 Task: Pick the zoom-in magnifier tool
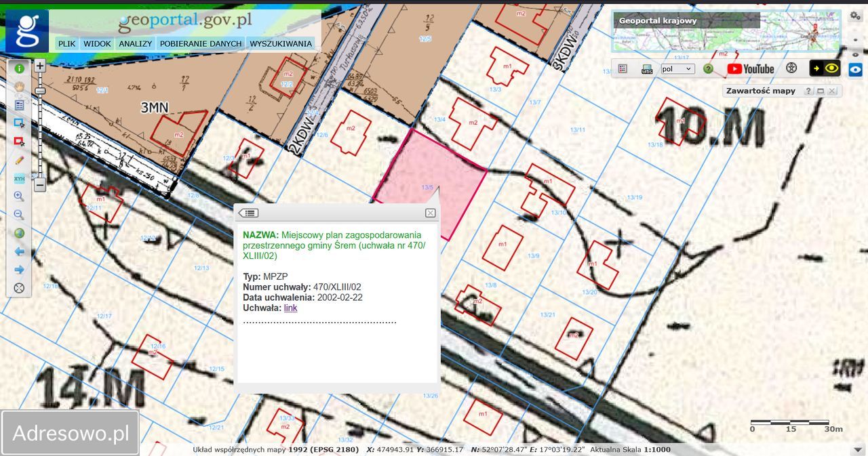tap(19, 196)
